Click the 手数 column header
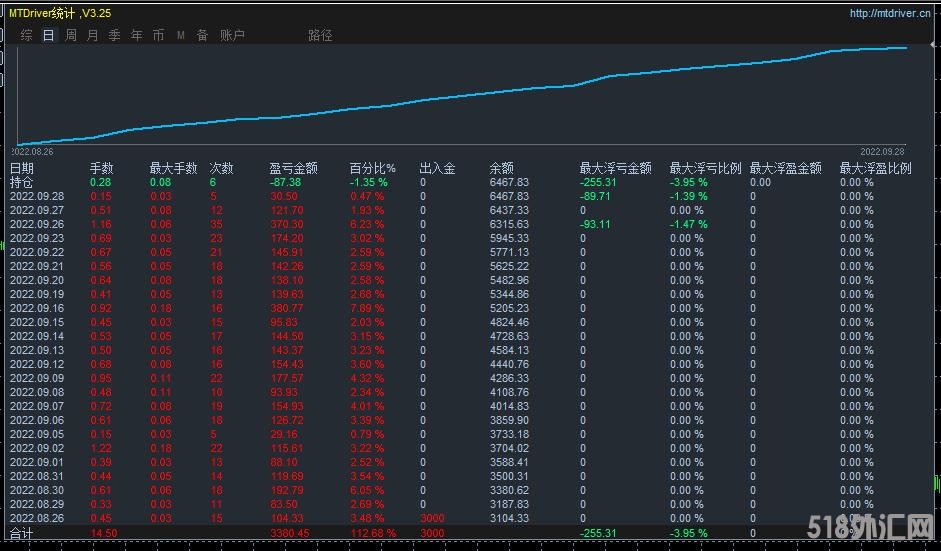Image resolution: width=941 pixels, height=551 pixels. 101,168
